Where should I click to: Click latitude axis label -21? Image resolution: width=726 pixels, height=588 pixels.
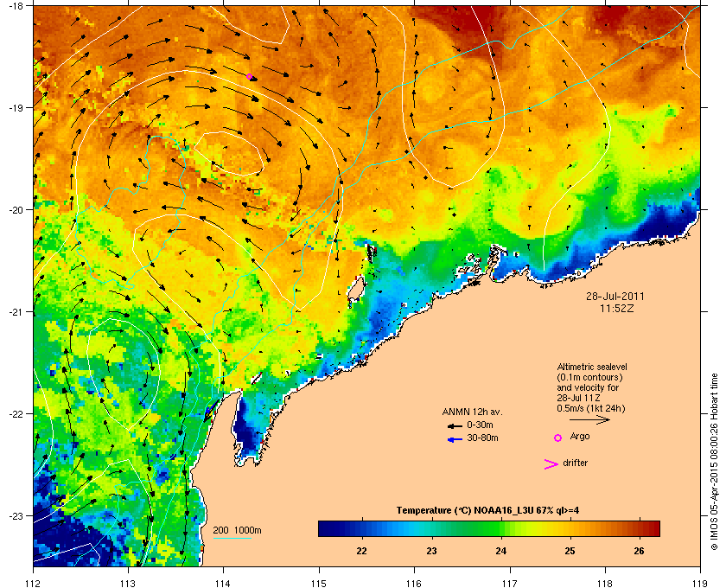[x=16, y=311]
